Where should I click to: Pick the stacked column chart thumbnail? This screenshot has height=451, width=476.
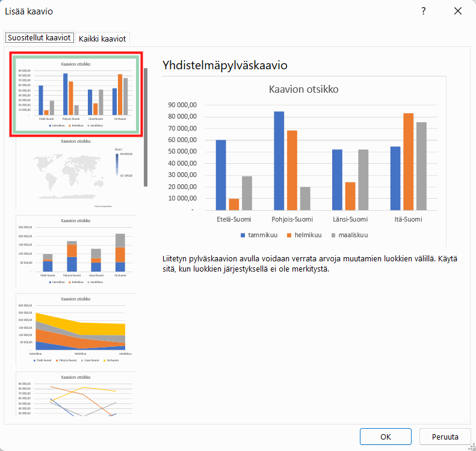pos(76,251)
